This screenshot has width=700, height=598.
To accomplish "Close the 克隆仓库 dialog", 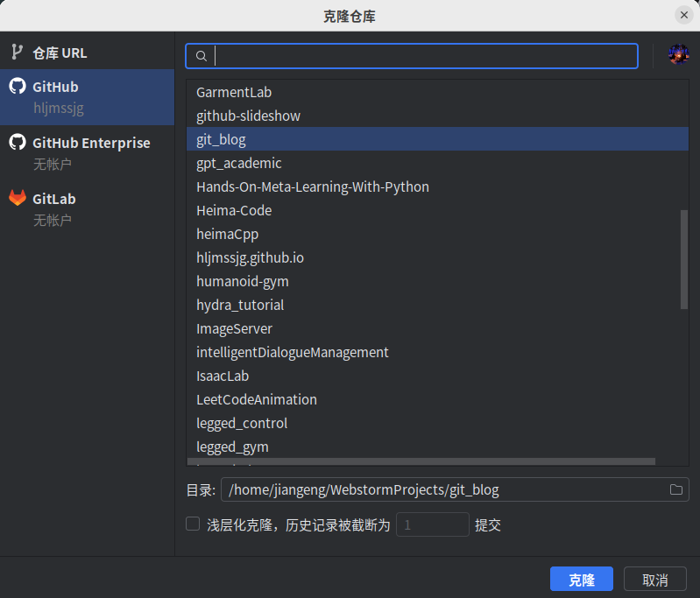I will 684,15.
